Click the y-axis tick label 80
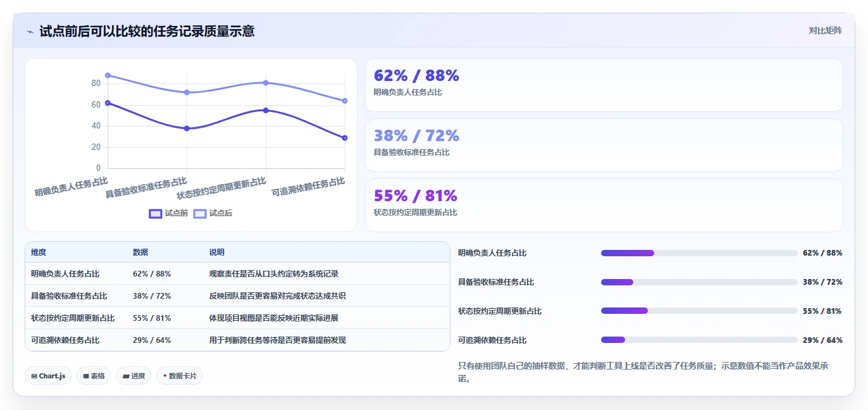 point(96,84)
